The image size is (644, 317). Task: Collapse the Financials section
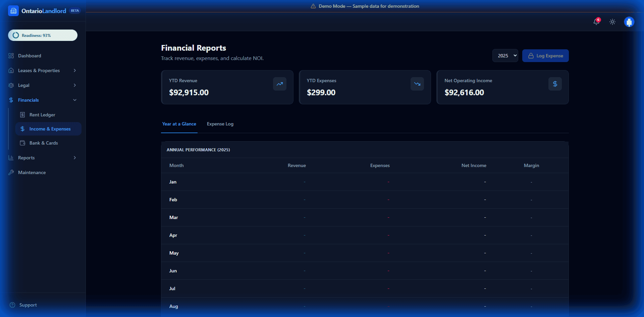click(x=74, y=100)
